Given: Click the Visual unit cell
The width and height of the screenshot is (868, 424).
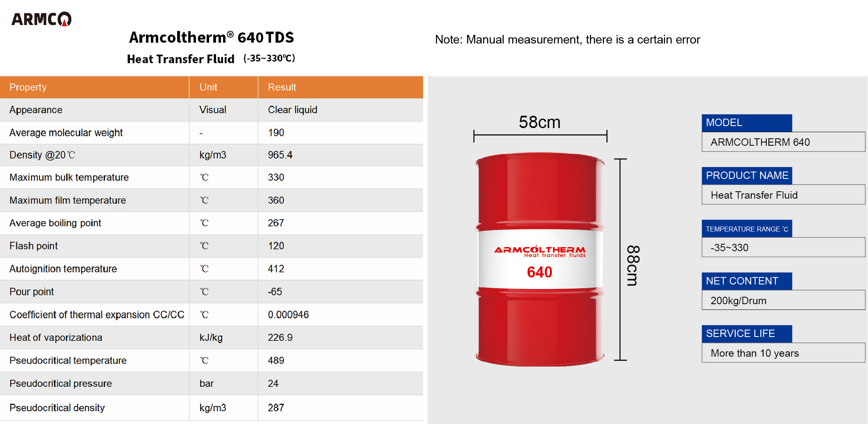Looking at the screenshot, I should [x=213, y=110].
